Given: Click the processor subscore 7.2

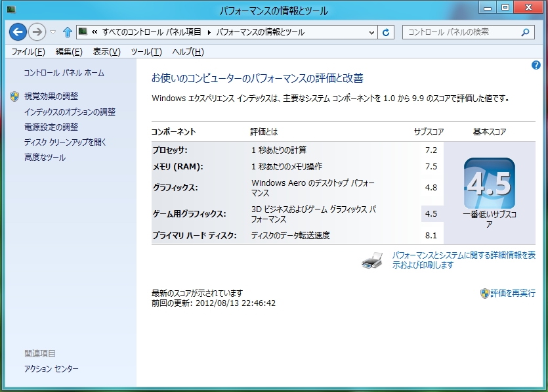Looking at the screenshot, I should pyautogui.click(x=431, y=150).
